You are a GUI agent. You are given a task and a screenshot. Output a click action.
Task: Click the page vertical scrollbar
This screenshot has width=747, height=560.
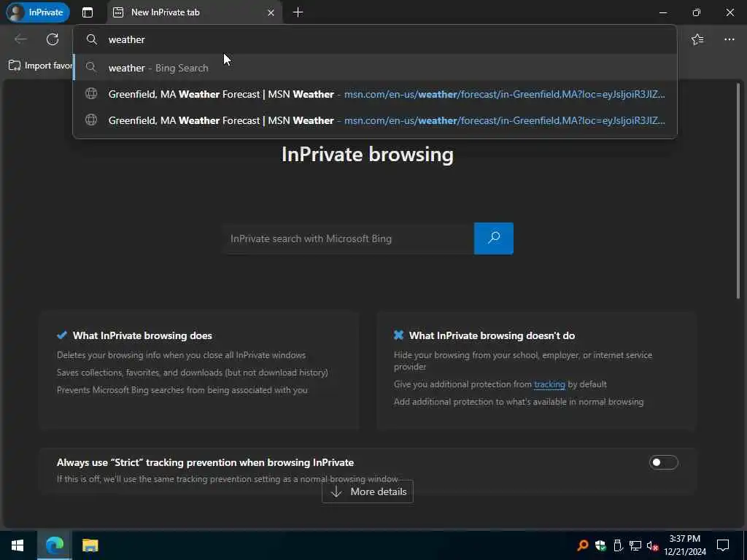pos(738,191)
